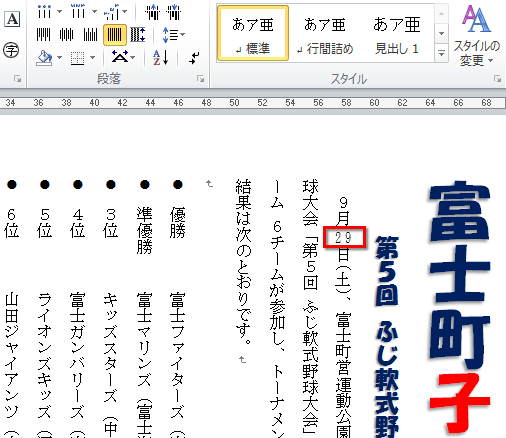This screenshot has width=506, height=438.
Task: Apply borders to the selection
Action: coord(78,58)
